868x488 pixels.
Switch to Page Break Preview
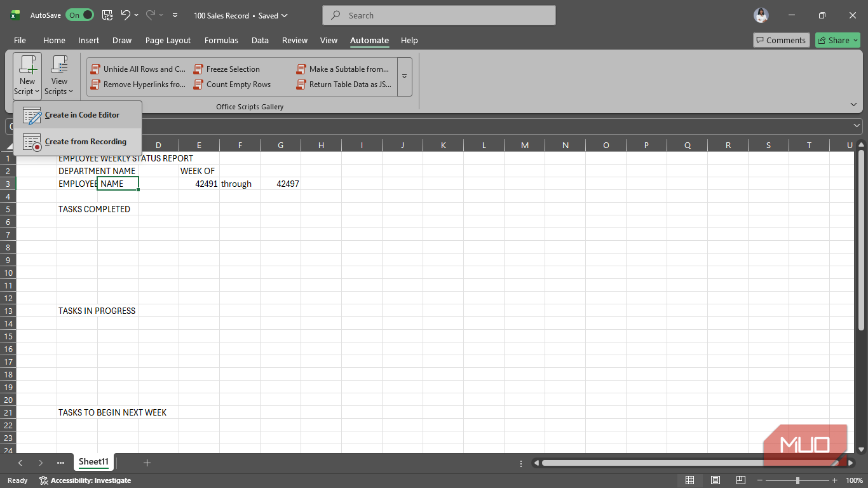[x=741, y=480]
